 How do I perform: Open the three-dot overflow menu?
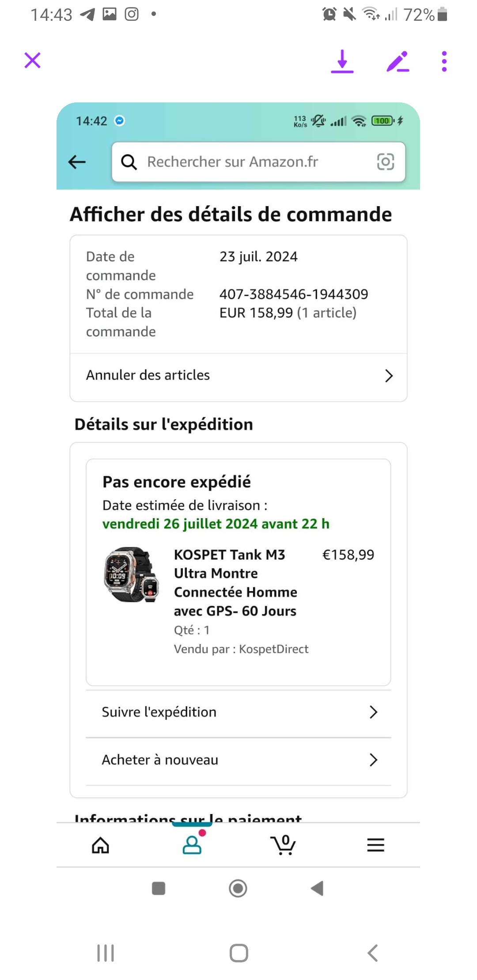click(444, 61)
